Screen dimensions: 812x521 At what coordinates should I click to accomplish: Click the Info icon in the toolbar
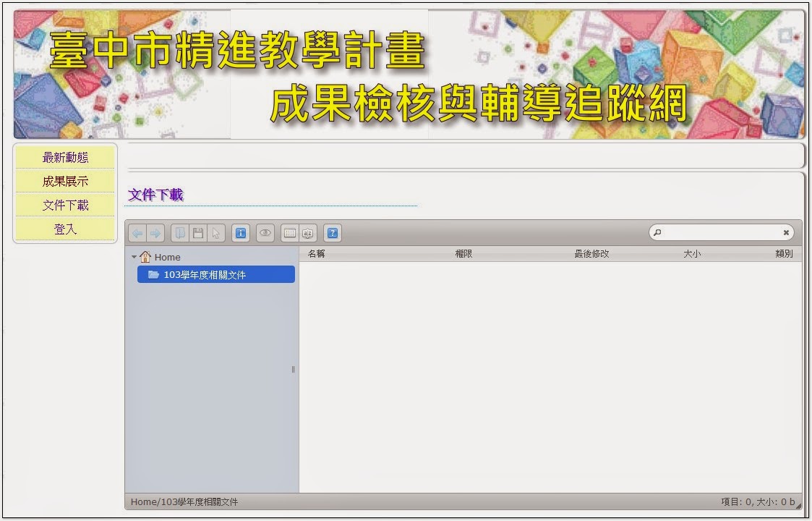click(241, 233)
